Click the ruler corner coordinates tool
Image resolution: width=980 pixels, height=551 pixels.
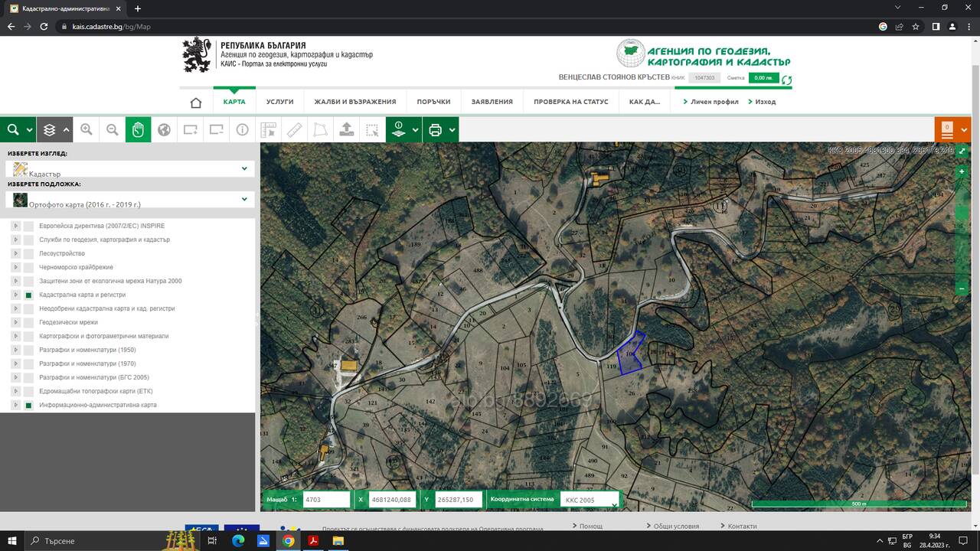tap(269, 130)
